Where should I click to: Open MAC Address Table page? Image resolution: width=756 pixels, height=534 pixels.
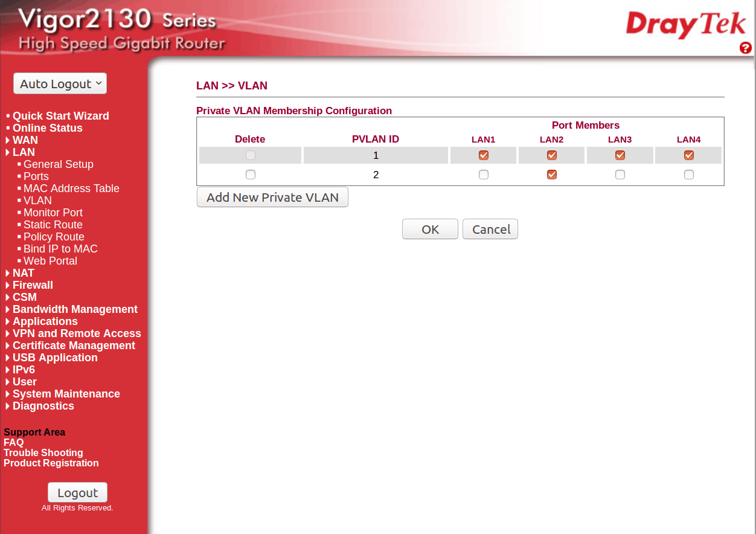click(71, 188)
